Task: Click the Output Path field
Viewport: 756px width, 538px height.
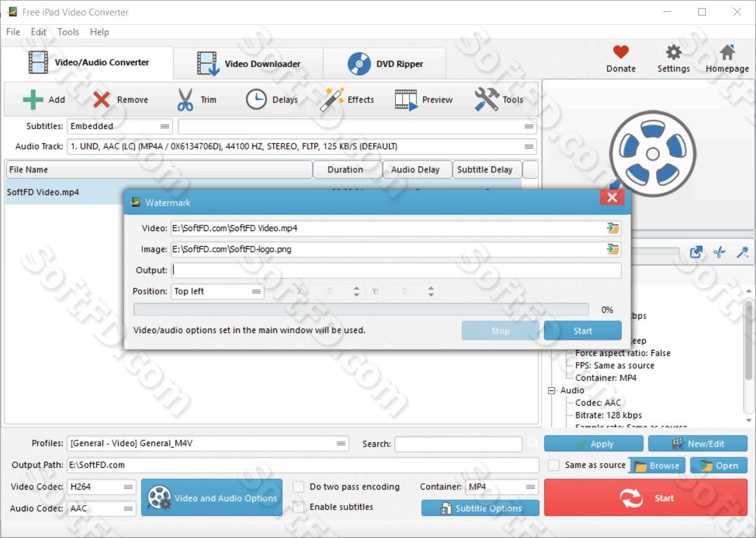Action: tap(303, 465)
